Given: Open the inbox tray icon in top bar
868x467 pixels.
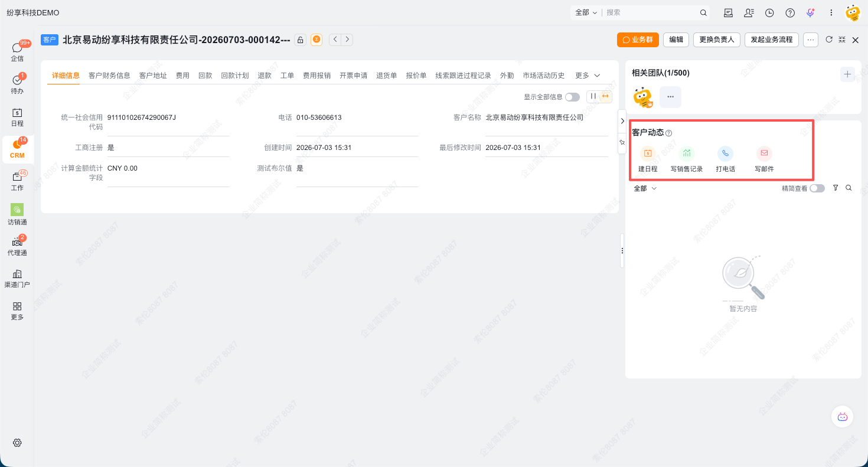Looking at the screenshot, I should tap(728, 12).
